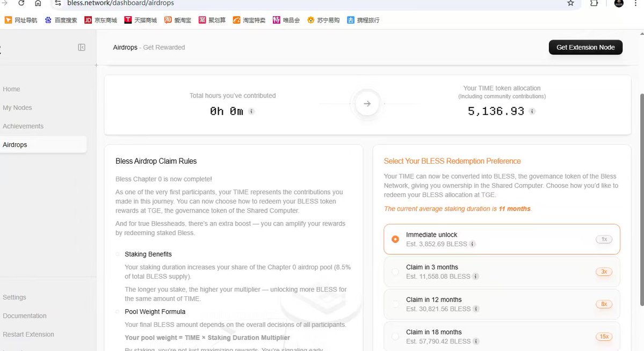Click the page vertical scrollbar thumb
This screenshot has height=351, width=644.
click(x=641, y=199)
